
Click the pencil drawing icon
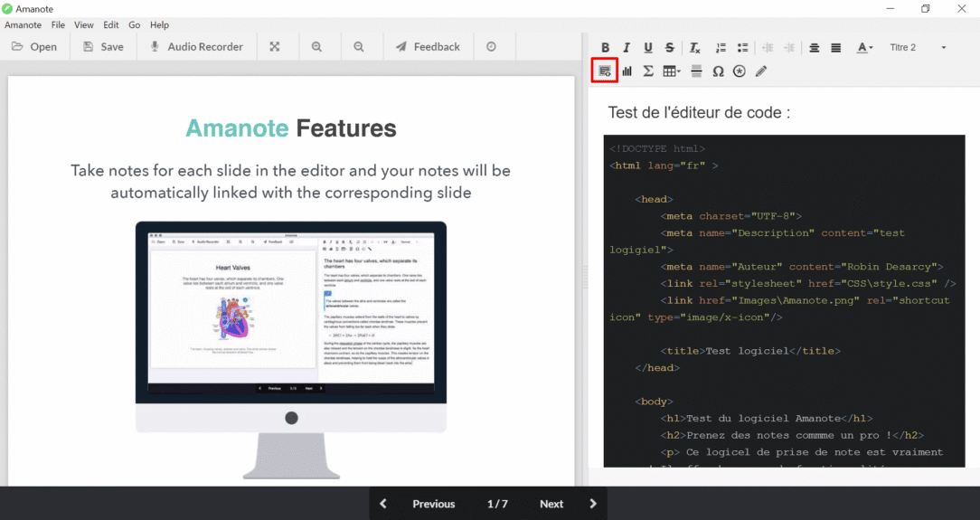(x=760, y=71)
